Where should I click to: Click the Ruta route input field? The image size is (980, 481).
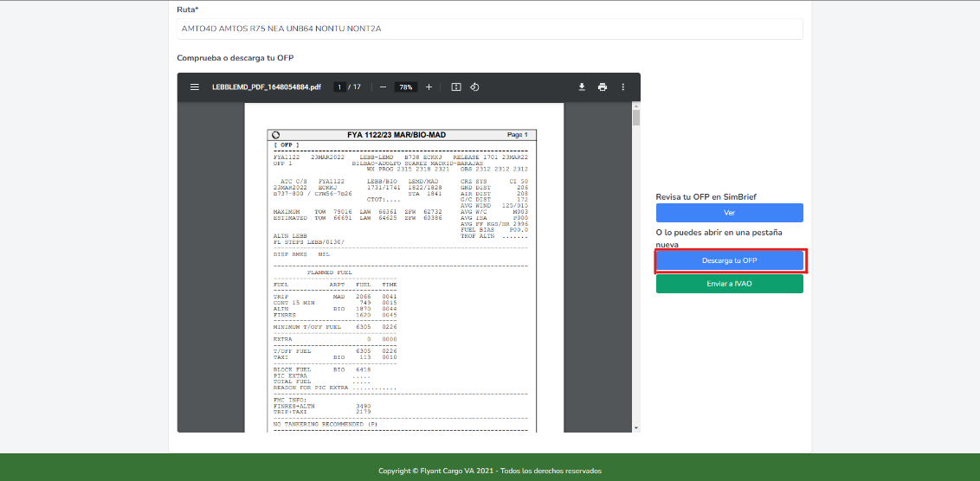tap(490, 29)
